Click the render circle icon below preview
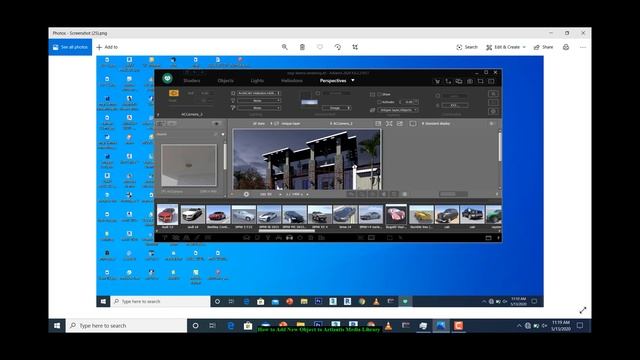640x360 pixels. [x=247, y=194]
